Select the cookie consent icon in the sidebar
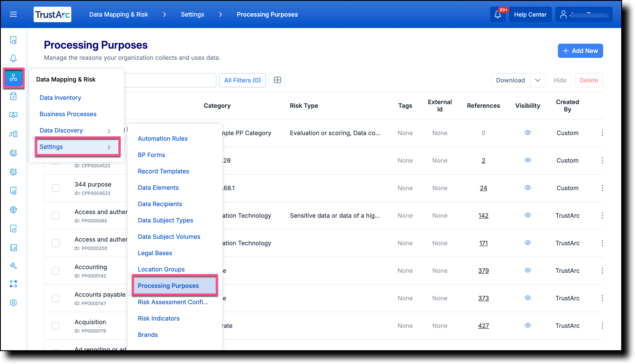The image size is (635, 364). [x=13, y=153]
